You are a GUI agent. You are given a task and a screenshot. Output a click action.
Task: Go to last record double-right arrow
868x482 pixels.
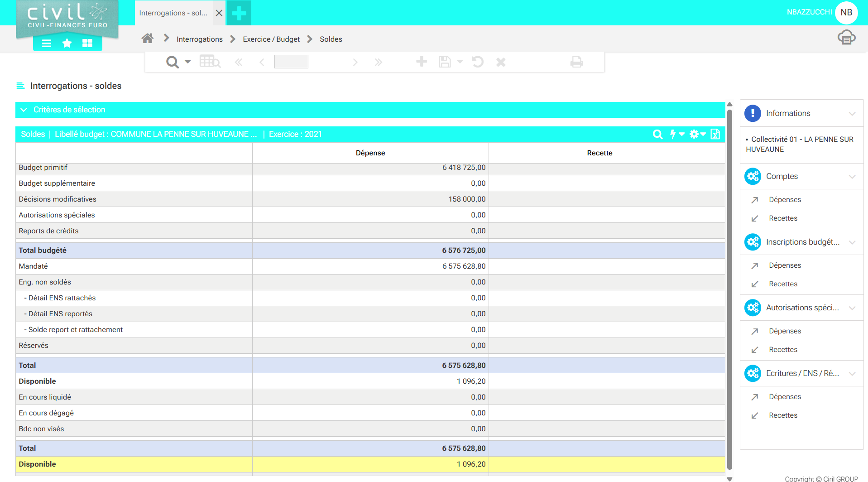(379, 62)
